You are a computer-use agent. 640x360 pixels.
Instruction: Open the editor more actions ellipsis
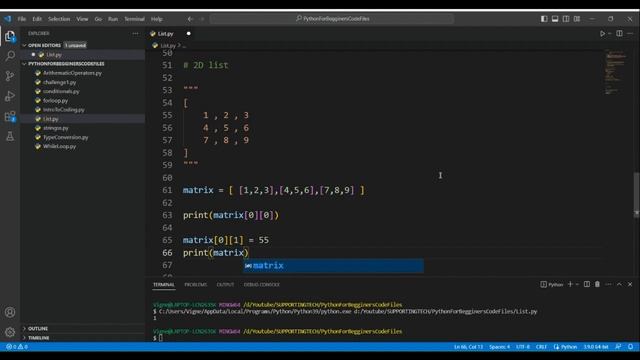[630, 33]
